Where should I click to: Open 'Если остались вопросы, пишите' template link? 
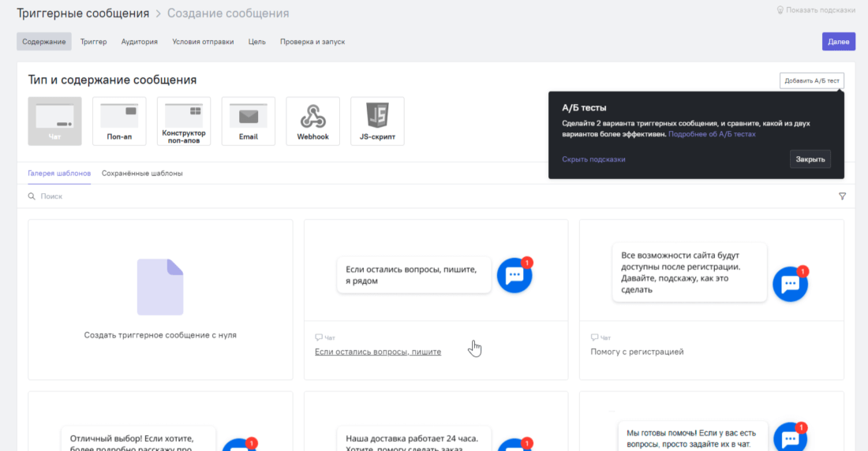pyautogui.click(x=378, y=352)
